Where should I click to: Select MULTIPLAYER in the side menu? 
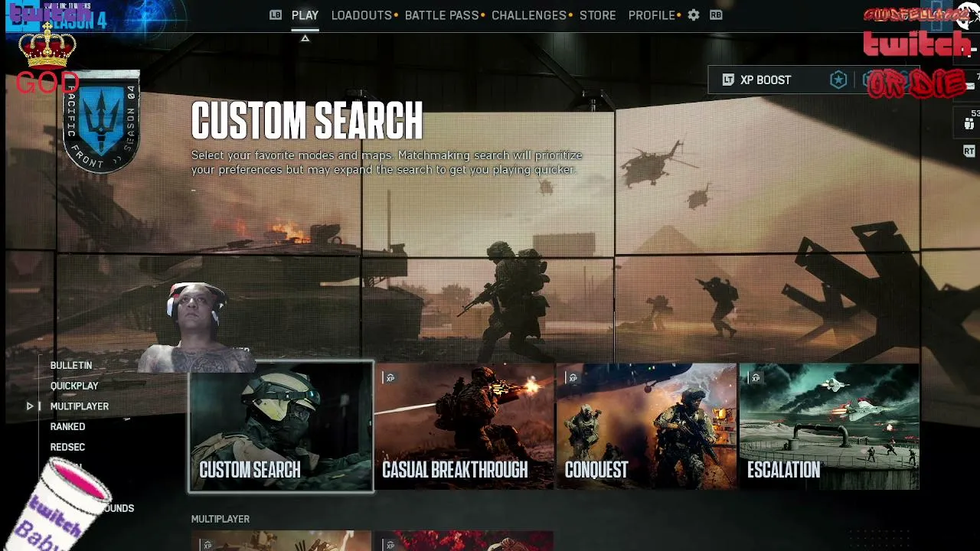tap(80, 406)
